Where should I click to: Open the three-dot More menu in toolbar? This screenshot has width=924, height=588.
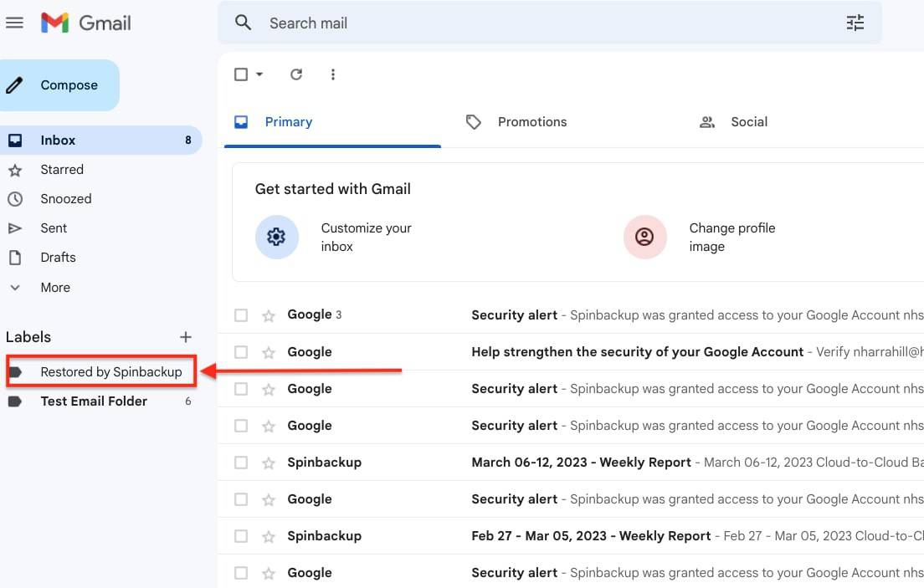(333, 74)
